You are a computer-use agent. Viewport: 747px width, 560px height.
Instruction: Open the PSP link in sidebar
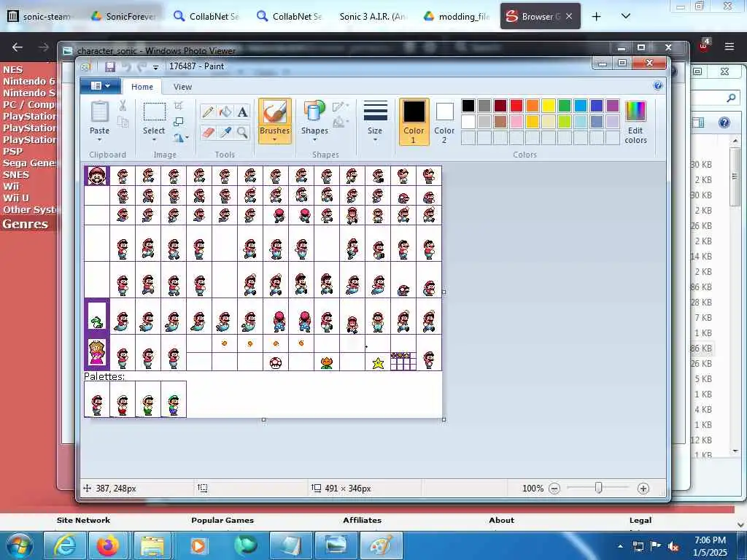(x=13, y=151)
